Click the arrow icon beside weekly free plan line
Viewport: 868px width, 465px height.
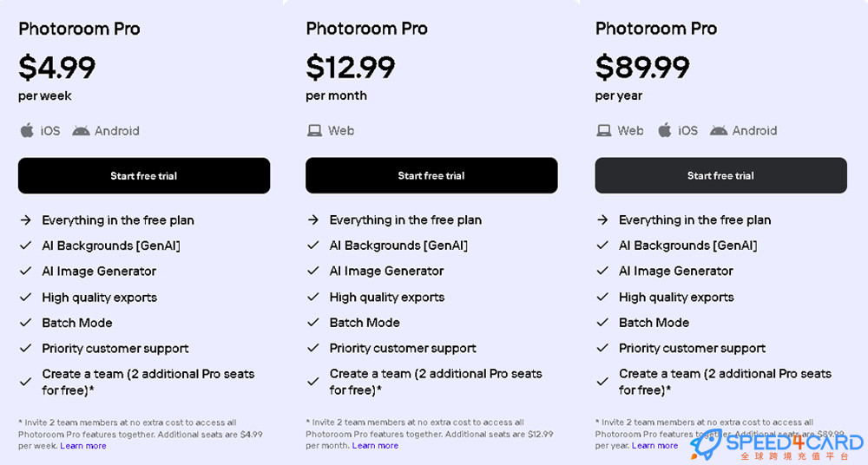[25, 219]
